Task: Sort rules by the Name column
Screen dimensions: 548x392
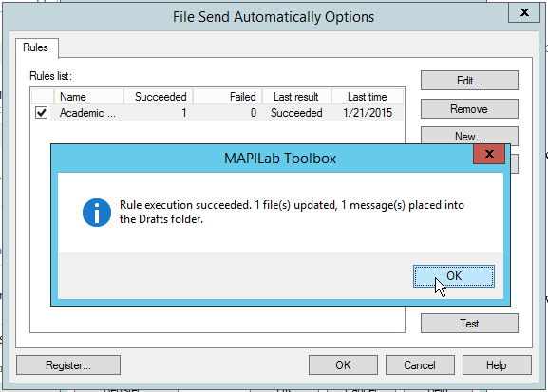Action: tap(88, 97)
